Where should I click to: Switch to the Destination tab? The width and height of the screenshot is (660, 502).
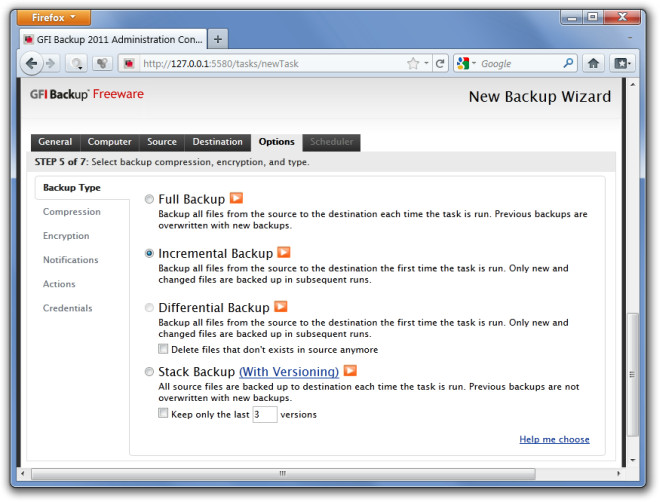[x=218, y=142]
